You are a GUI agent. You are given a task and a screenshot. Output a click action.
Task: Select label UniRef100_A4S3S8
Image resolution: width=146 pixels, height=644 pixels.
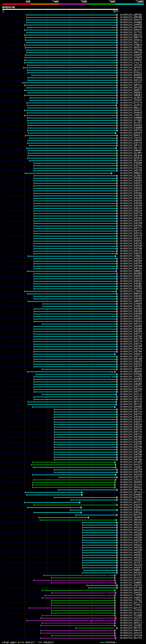coord(131,474)
